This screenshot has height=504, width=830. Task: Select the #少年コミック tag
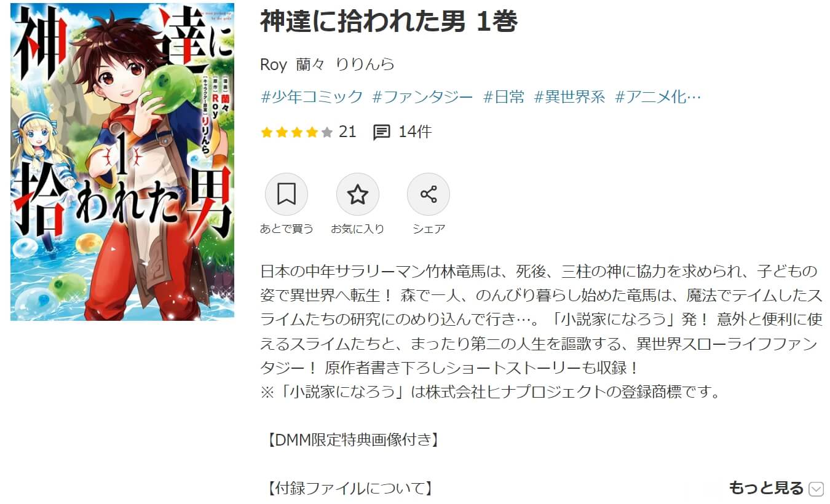312,96
